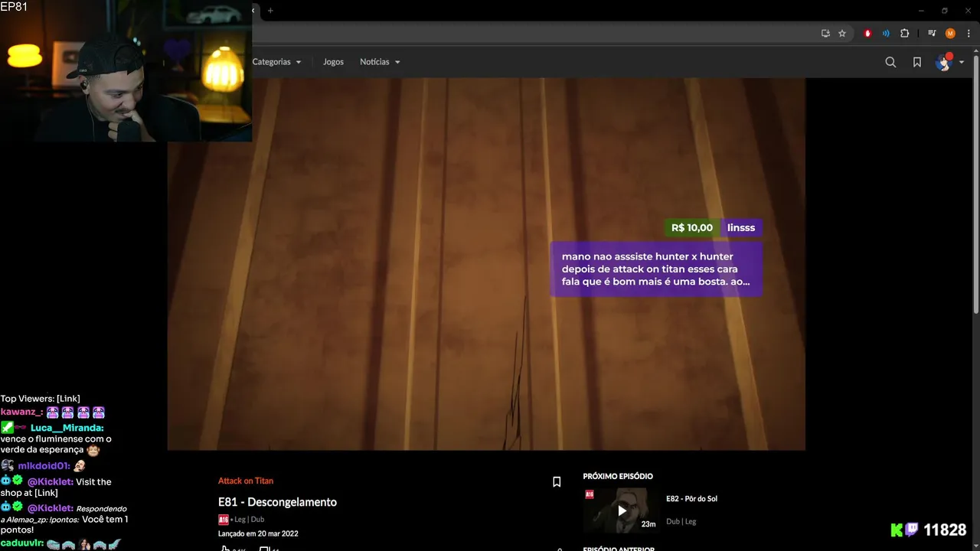
Task: Click the mlkdoid01 chat username
Action: [x=44, y=465]
